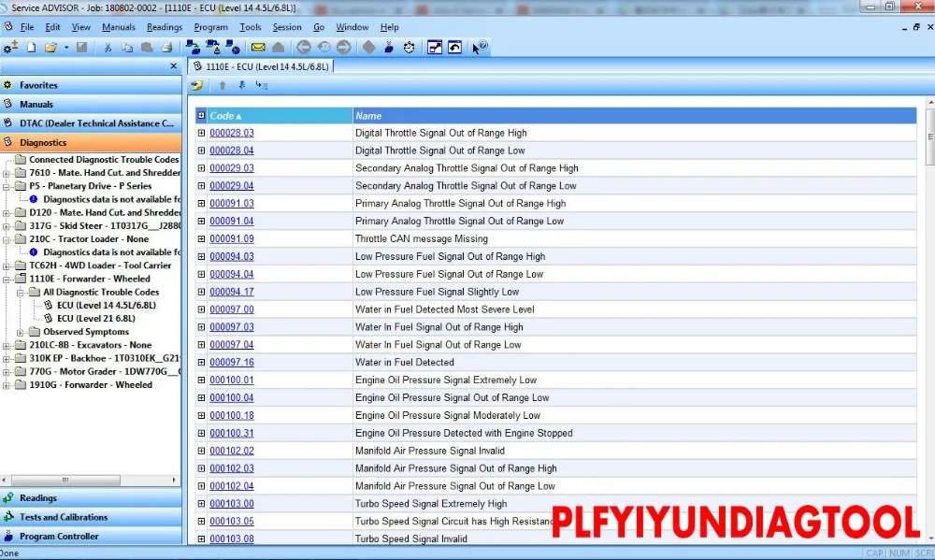Screen dimensions: 935x560
Task: Open the Session menu
Action: pos(287,27)
